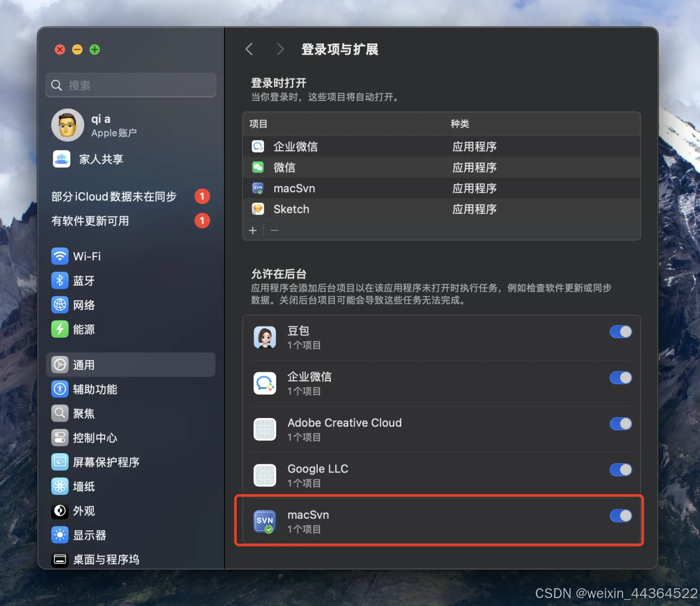Click the General (通用) gear icon
Image resolution: width=700 pixels, height=606 pixels.
click(60, 365)
